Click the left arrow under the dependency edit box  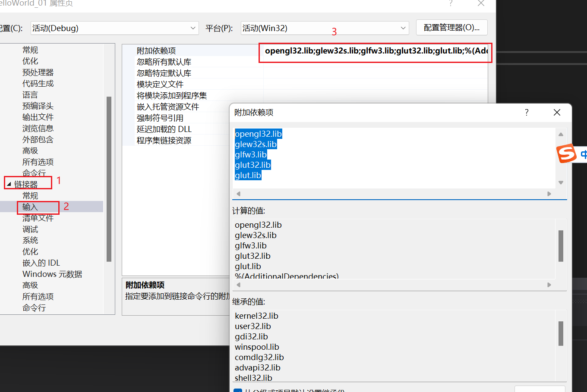tap(238, 194)
